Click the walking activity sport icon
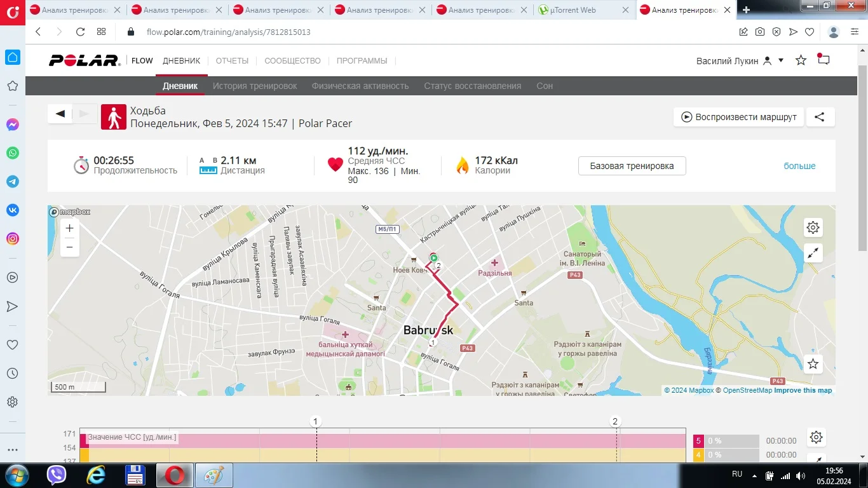The width and height of the screenshot is (868, 488). [x=114, y=117]
